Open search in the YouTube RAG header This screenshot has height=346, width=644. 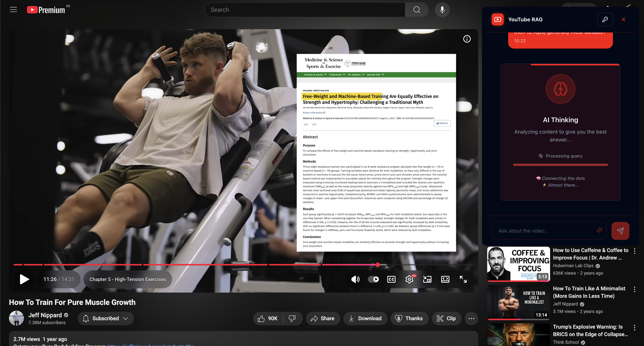(x=605, y=19)
